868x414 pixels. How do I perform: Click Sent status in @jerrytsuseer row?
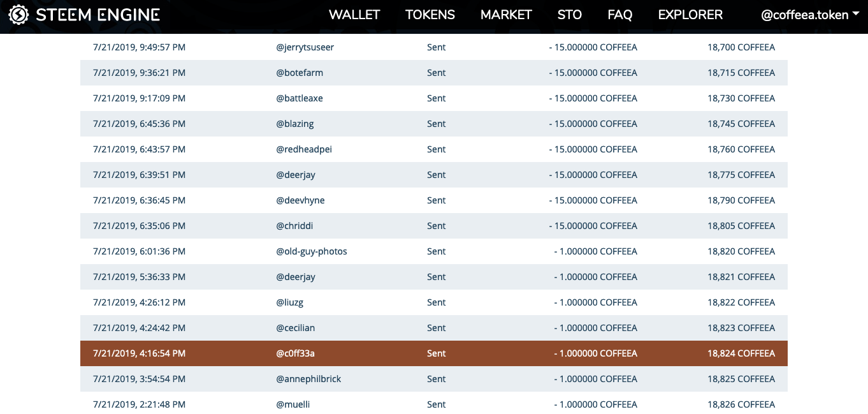click(437, 47)
